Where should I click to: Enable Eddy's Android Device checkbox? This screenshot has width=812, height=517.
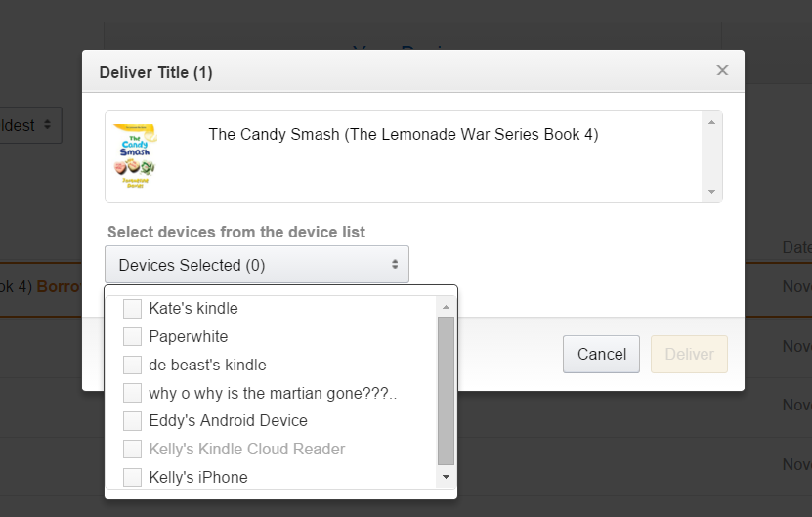click(x=133, y=421)
